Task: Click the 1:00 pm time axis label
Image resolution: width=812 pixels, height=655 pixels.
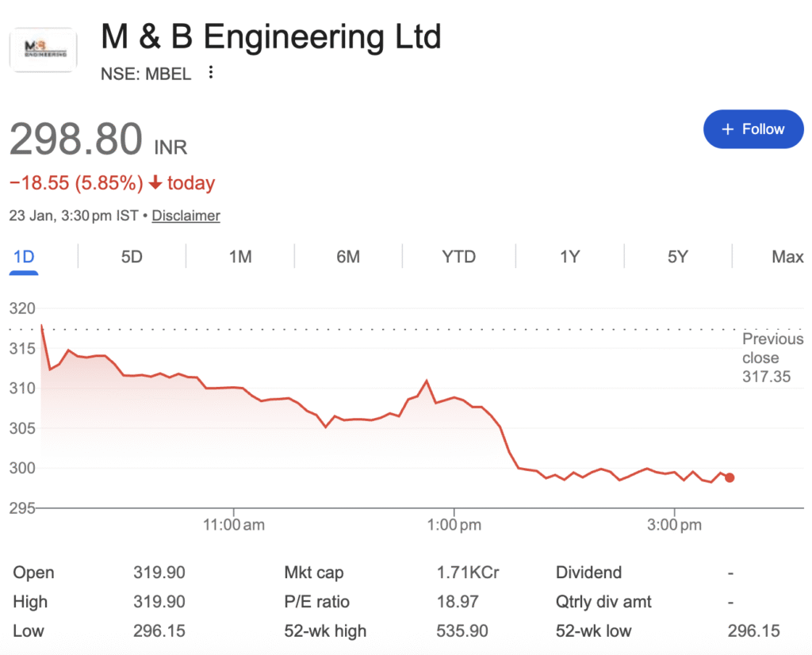Action: tap(454, 525)
